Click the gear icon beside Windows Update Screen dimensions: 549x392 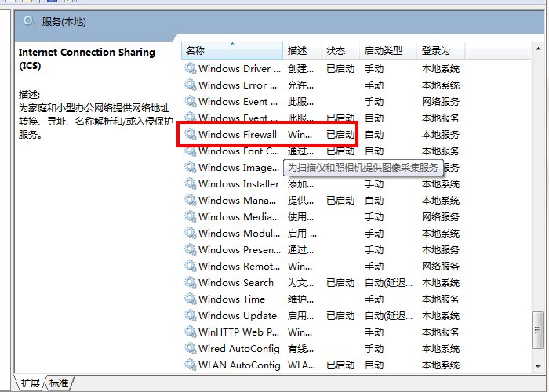[190, 315]
